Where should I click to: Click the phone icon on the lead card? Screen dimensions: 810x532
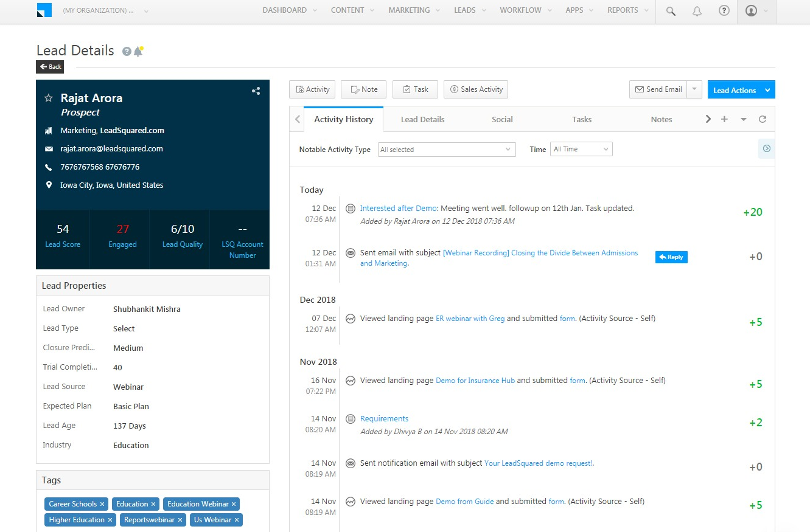tap(49, 167)
